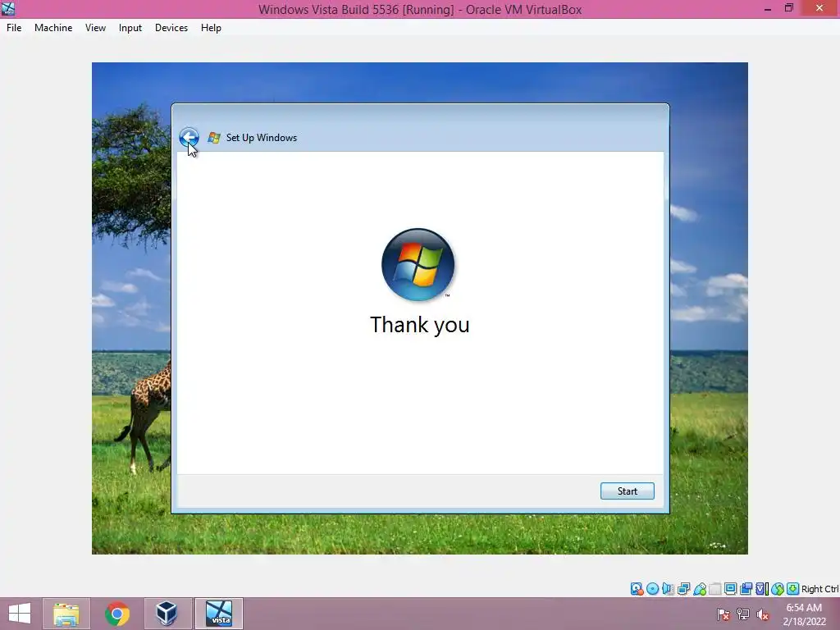Image resolution: width=840 pixels, height=630 pixels.
Task: Close the VirtualBox VM window
Action: pos(819,8)
